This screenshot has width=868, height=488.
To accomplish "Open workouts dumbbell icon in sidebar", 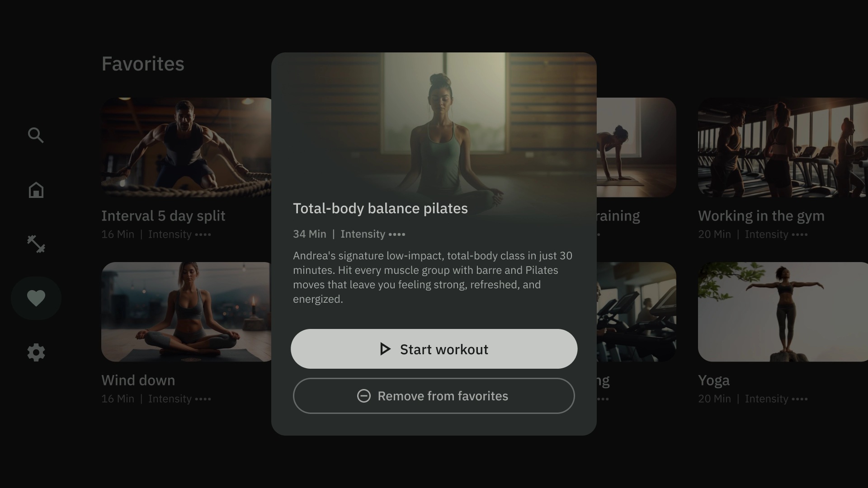I will pyautogui.click(x=36, y=244).
